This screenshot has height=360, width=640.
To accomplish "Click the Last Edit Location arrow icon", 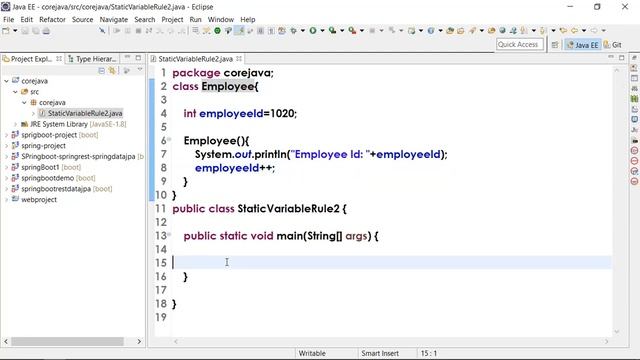I will point(563,31).
